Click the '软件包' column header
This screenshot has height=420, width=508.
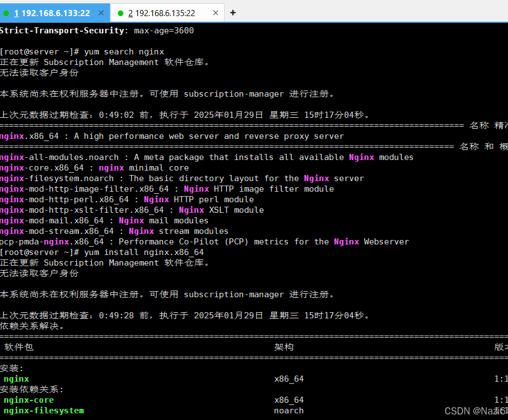pos(19,347)
